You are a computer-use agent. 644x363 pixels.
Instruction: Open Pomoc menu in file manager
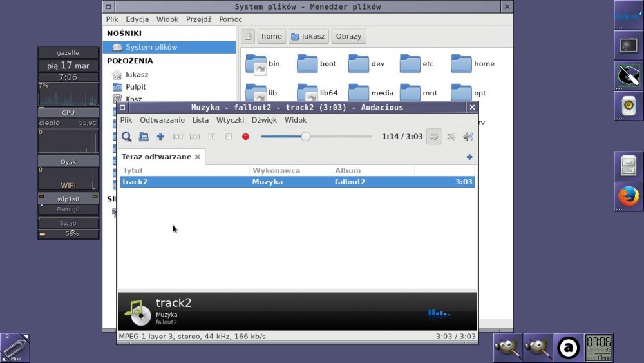[231, 19]
